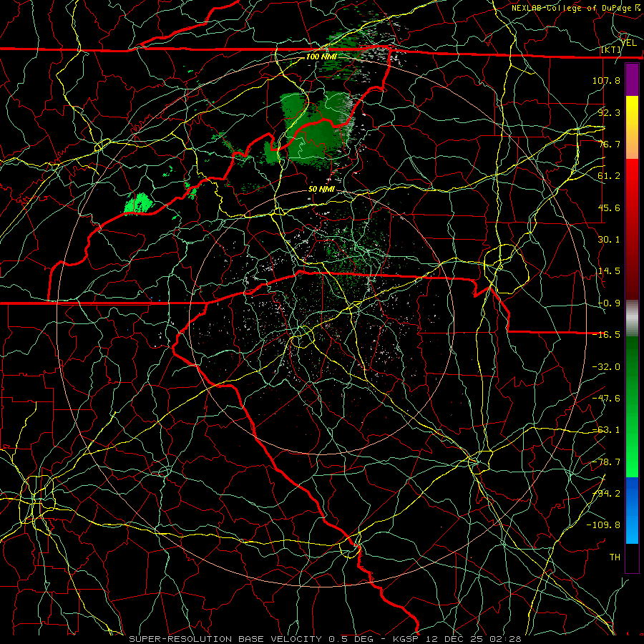Image resolution: width=644 pixels, height=644 pixels.
Task: Click the 76.7 legend value
Action: (609, 144)
